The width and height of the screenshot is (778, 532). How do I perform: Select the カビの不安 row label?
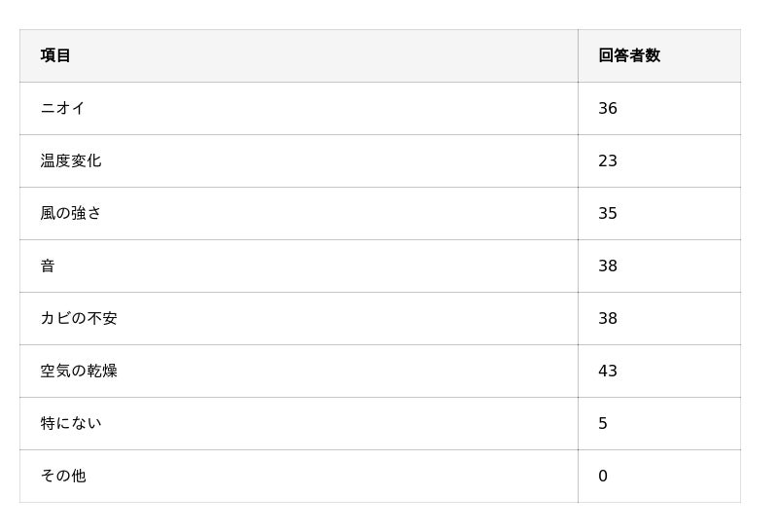coord(79,318)
